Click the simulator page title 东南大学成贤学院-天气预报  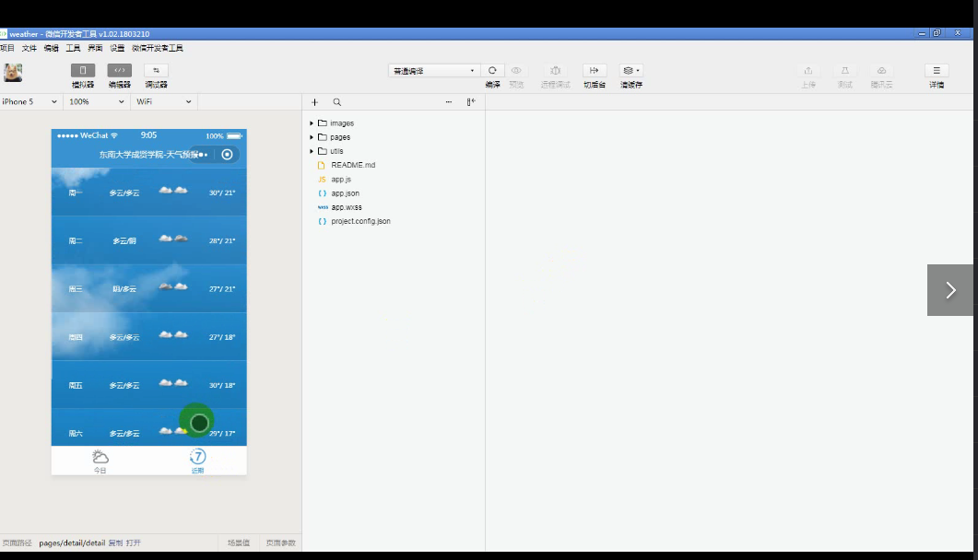[x=148, y=155]
